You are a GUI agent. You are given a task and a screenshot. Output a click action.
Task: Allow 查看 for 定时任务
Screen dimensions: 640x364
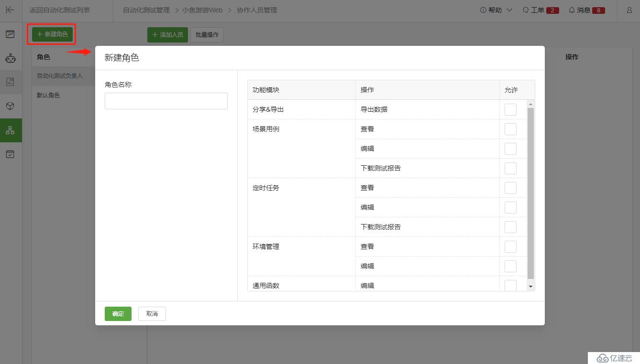(x=510, y=188)
